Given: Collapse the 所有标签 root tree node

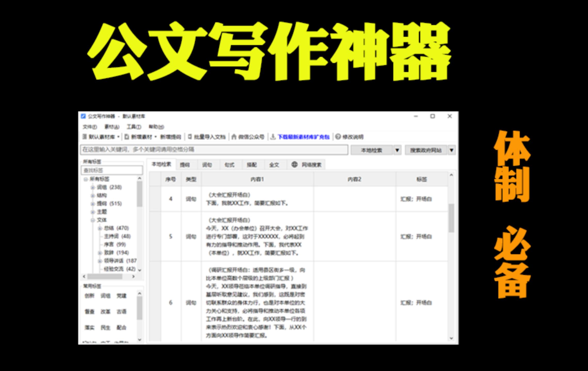Looking at the screenshot, I should coord(86,179).
